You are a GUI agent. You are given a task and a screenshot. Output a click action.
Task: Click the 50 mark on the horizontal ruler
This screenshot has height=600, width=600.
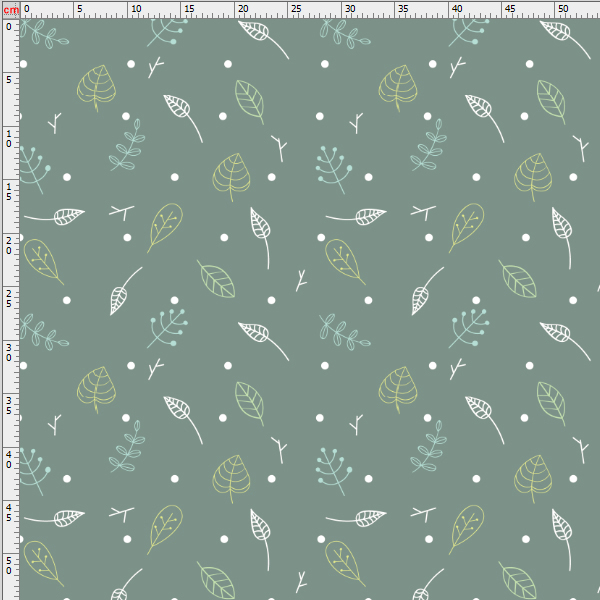coord(563,8)
